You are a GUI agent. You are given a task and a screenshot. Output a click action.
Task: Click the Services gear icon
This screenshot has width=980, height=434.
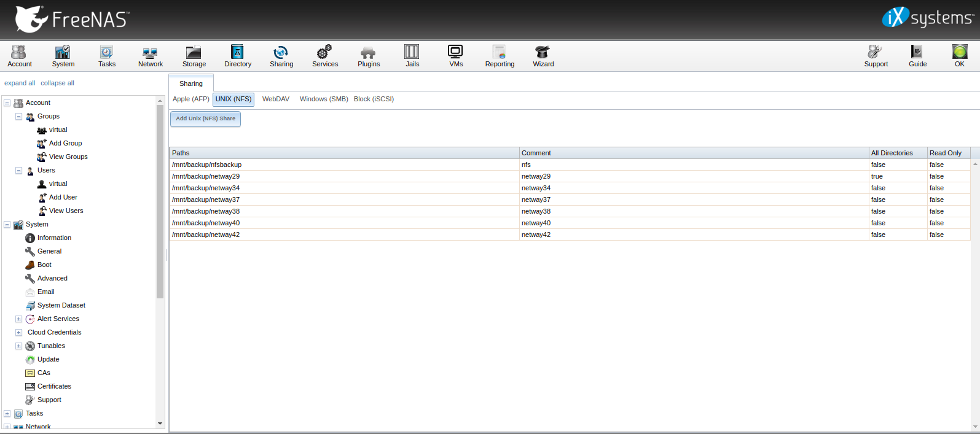pyautogui.click(x=324, y=53)
